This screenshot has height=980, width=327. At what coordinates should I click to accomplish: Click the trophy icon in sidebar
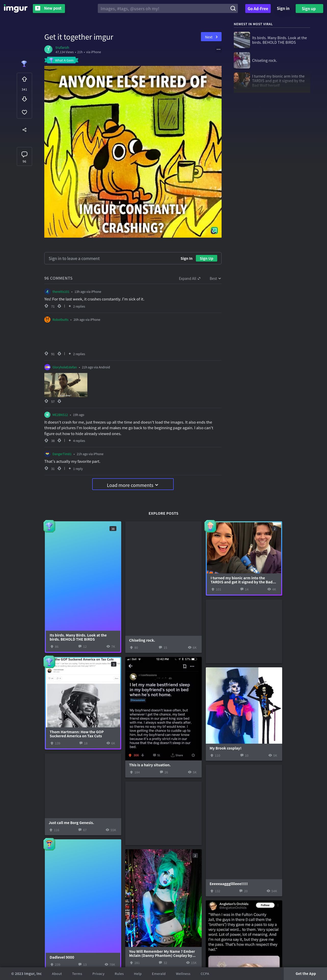[x=24, y=64]
